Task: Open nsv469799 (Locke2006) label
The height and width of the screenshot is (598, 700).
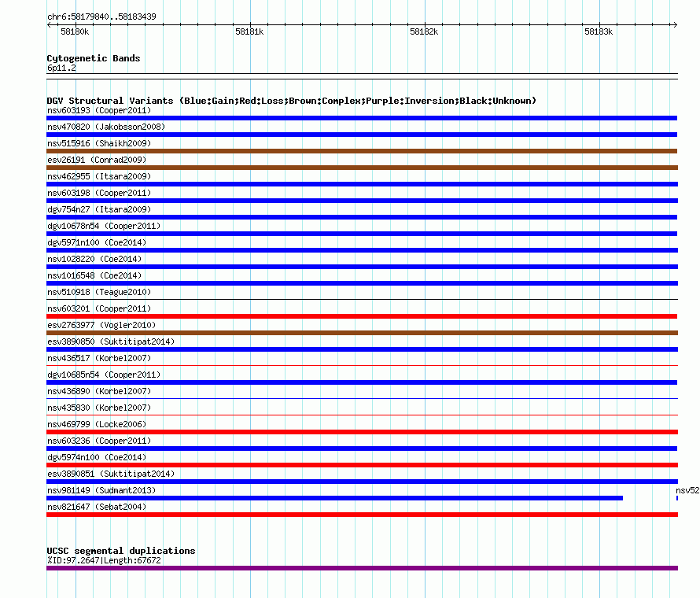Action: click(97, 424)
